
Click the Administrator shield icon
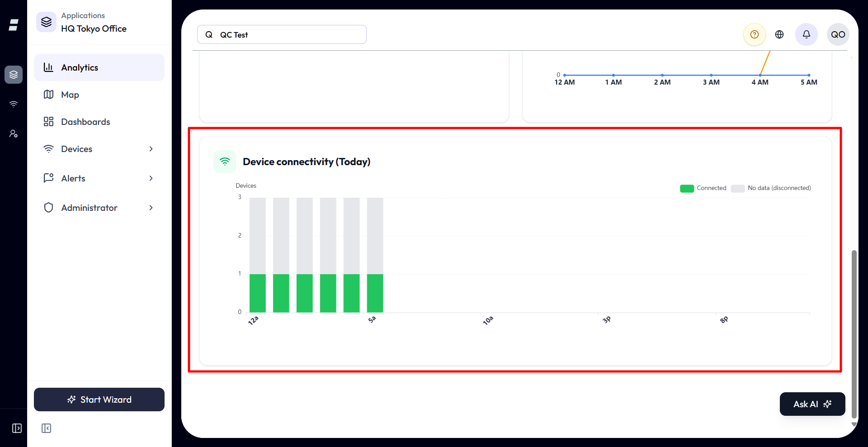(48, 208)
